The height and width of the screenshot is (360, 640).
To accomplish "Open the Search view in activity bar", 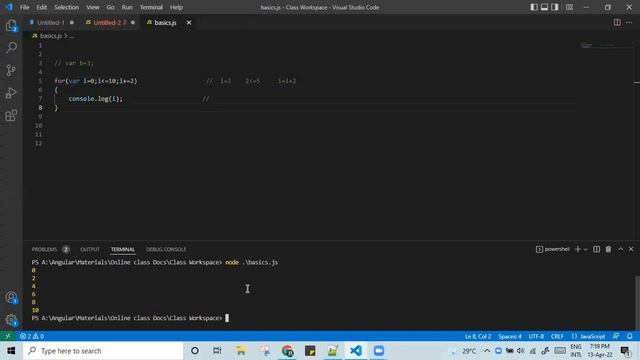I will (x=11, y=47).
